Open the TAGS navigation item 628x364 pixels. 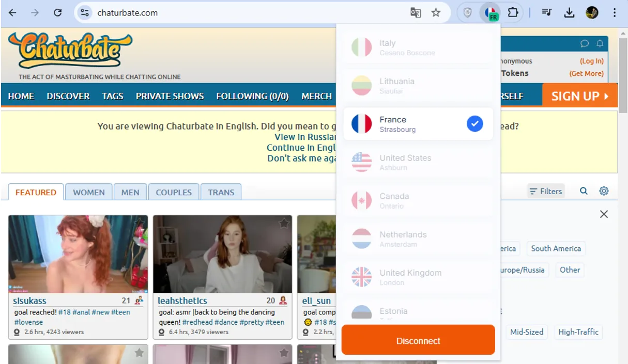[113, 96]
